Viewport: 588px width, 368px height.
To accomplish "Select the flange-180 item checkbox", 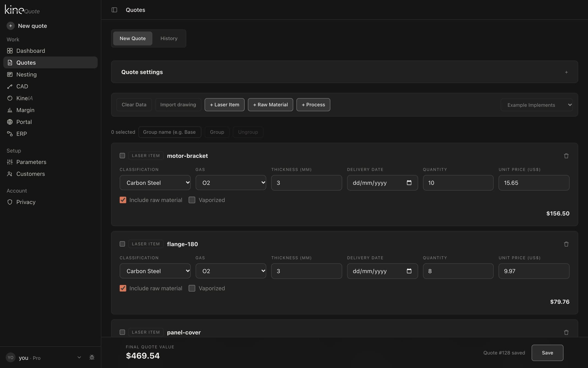I will tap(122, 244).
